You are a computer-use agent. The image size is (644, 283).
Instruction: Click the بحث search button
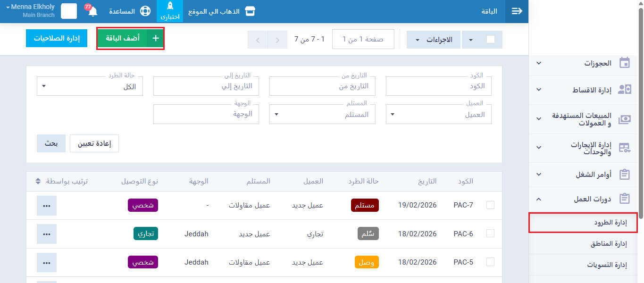pos(51,143)
